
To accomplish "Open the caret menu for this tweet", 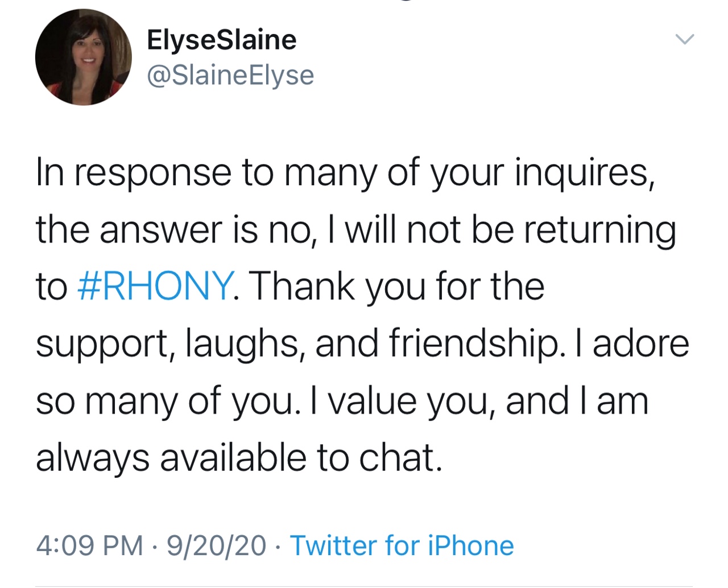I will point(685,39).
